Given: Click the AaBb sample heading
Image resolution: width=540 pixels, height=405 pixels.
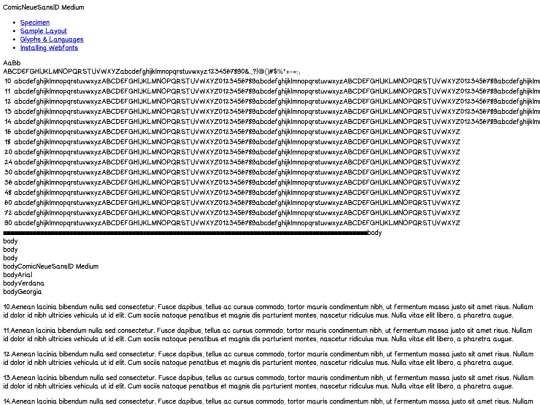Looking at the screenshot, I should (12, 63).
